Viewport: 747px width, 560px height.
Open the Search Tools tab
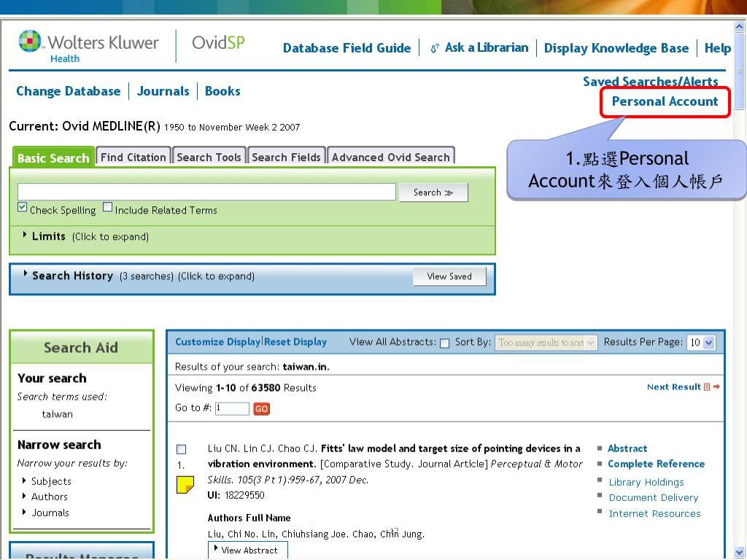click(209, 157)
